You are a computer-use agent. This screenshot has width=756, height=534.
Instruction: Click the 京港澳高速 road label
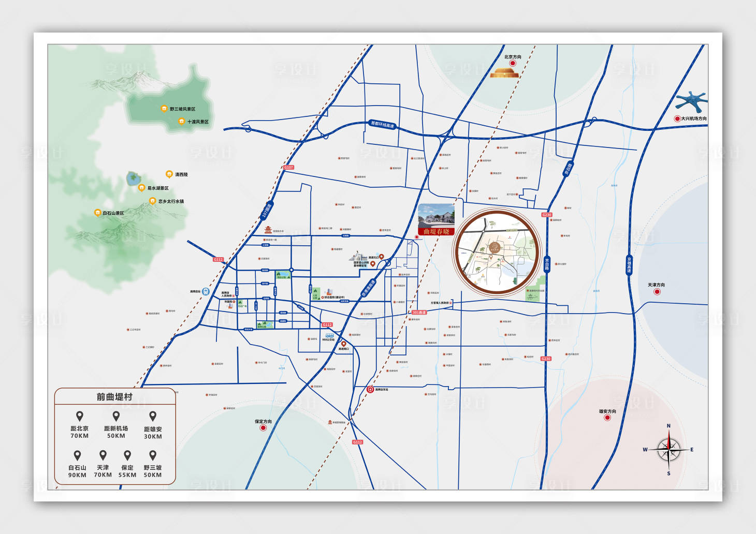click(x=368, y=289)
